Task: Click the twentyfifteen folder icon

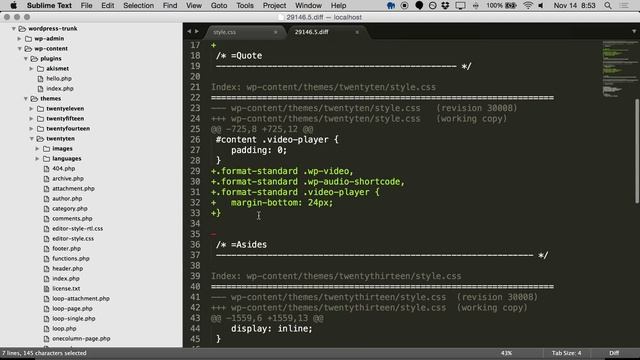Action: 40,118
